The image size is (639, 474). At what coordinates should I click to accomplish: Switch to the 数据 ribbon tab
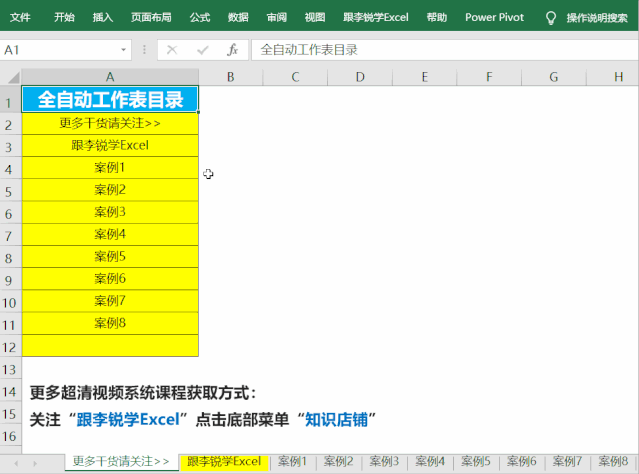[x=238, y=17]
